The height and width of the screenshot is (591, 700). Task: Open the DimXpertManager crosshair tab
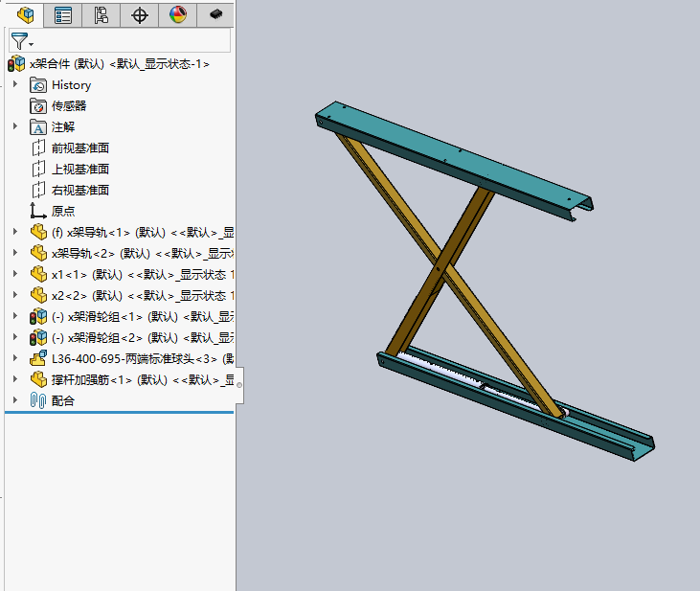(140, 15)
